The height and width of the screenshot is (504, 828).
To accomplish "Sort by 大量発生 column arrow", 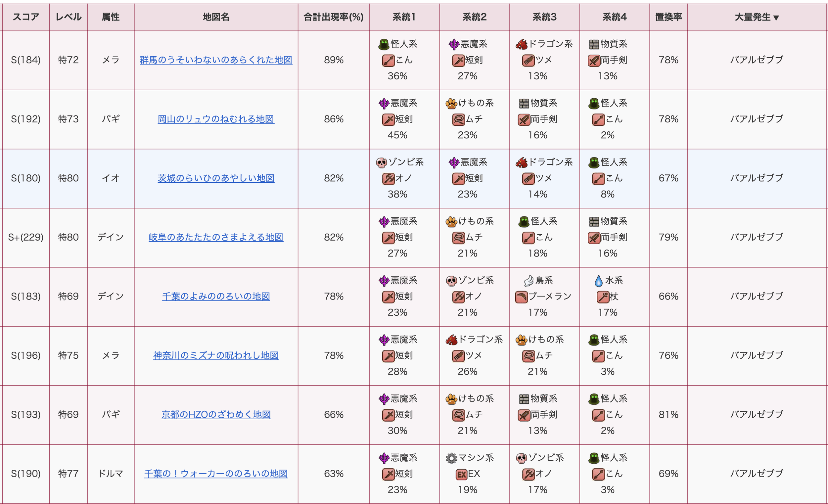I will tap(776, 17).
